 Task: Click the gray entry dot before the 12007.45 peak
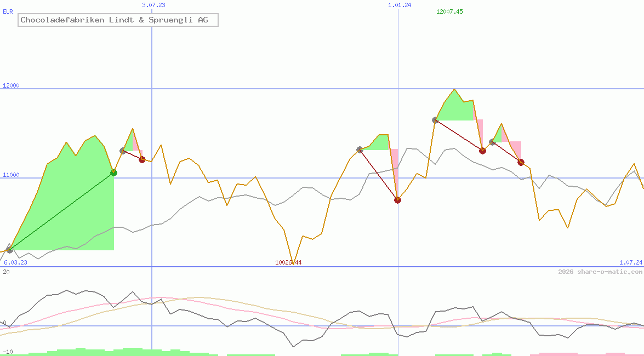435,120
